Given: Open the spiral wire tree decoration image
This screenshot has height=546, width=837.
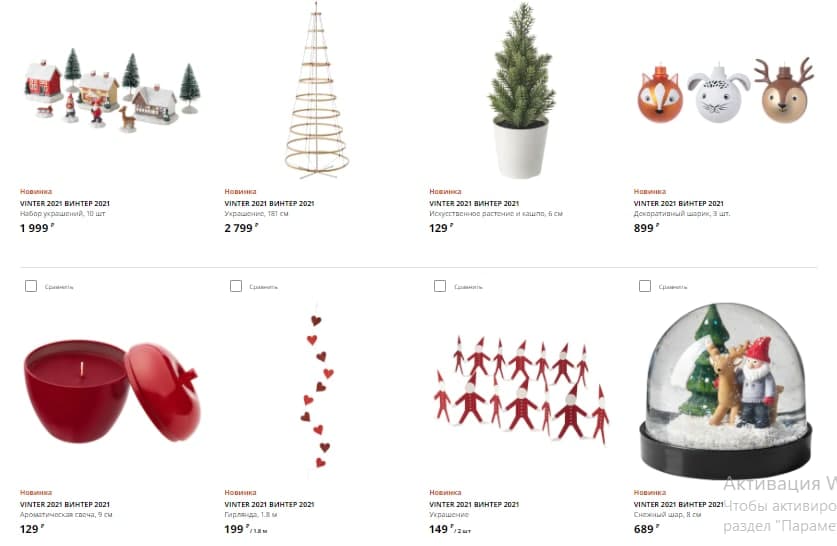Looking at the screenshot, I should pos(317,90).
